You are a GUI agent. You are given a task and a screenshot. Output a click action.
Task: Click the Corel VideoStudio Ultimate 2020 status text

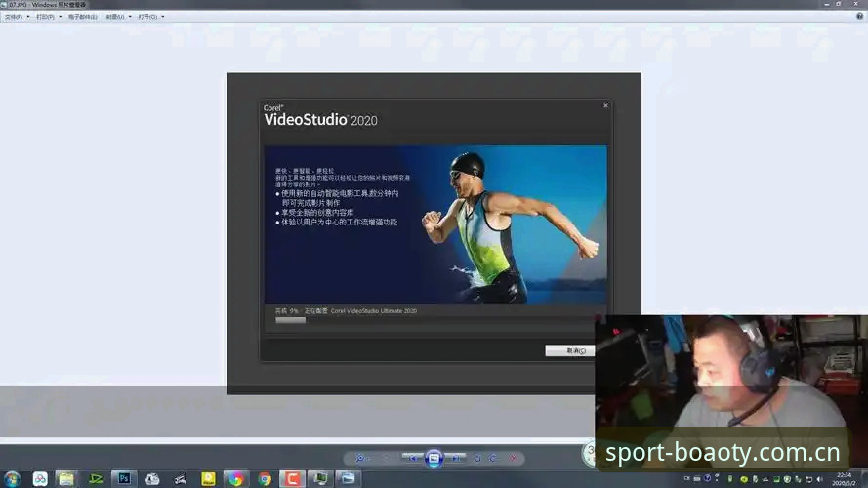(374, 311)
